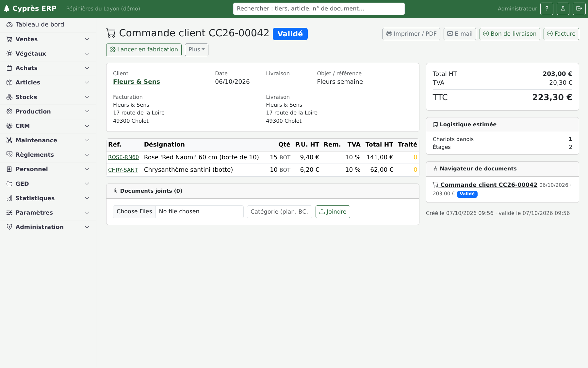Expand the Production section chevron
Image resolution: width=588 pixels, height=368 pixels.
pyautogui.click(x=87, y=112)
